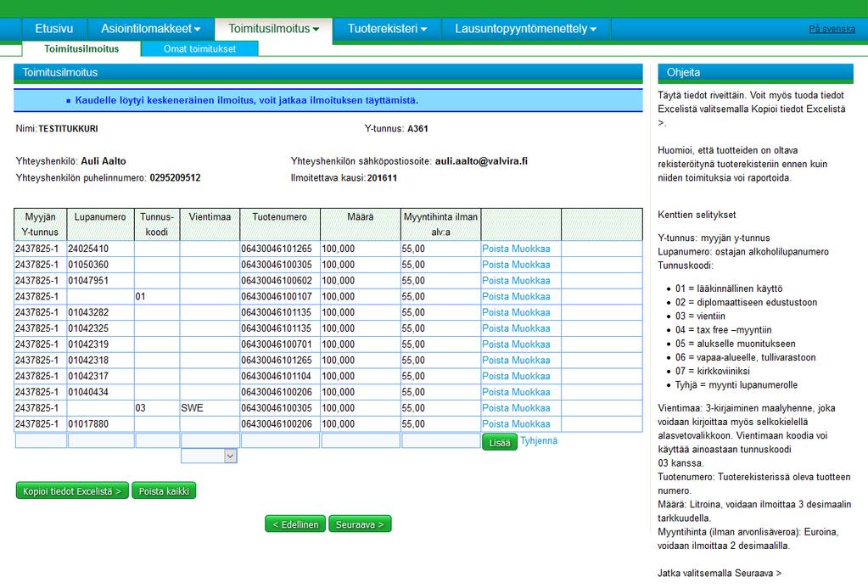Screen dimensions: 868x588
Task: Click Poista on Lupanumero 01040434 row
Action: pos(496,392)
